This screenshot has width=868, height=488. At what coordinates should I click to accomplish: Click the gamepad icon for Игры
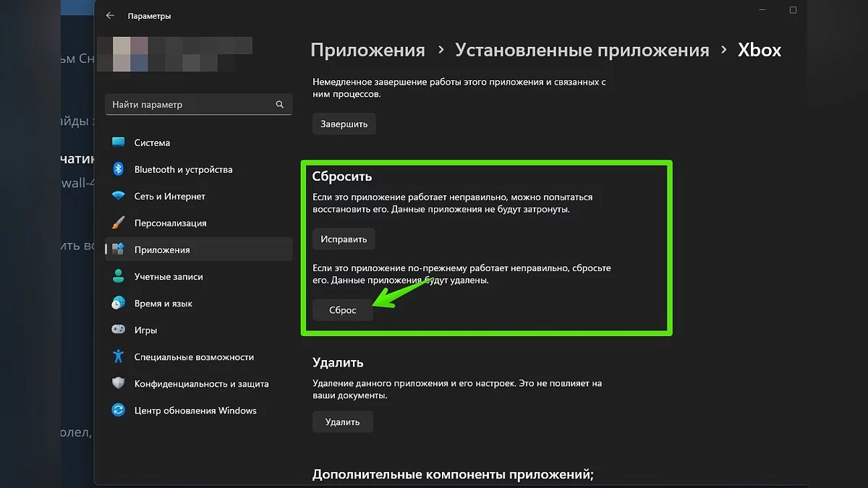click(x=119, y=330)
